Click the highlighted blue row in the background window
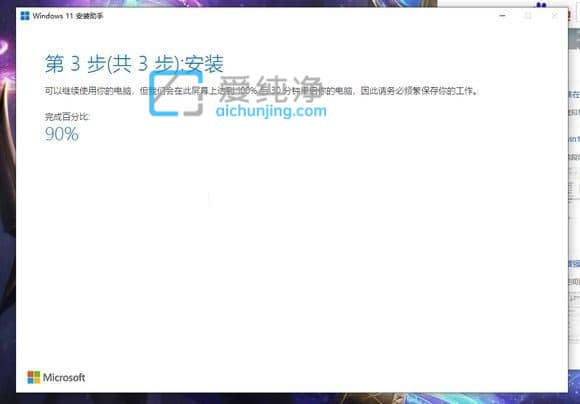Image resolution: width=580 pixels, height=404 pixels. tap(574, 263)
